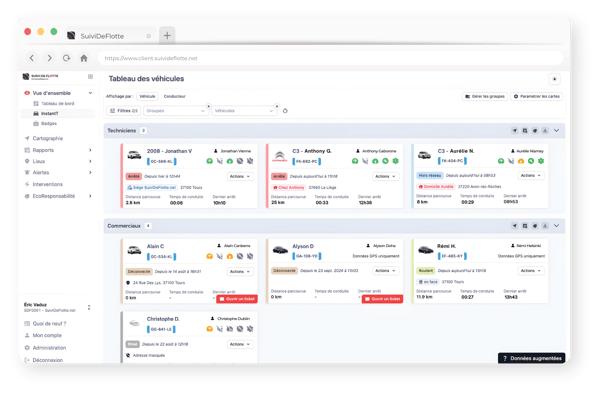Screen dimensions: 600x393
Task: Open Tableau de bord in sidebar
Action: coord(57,104)
